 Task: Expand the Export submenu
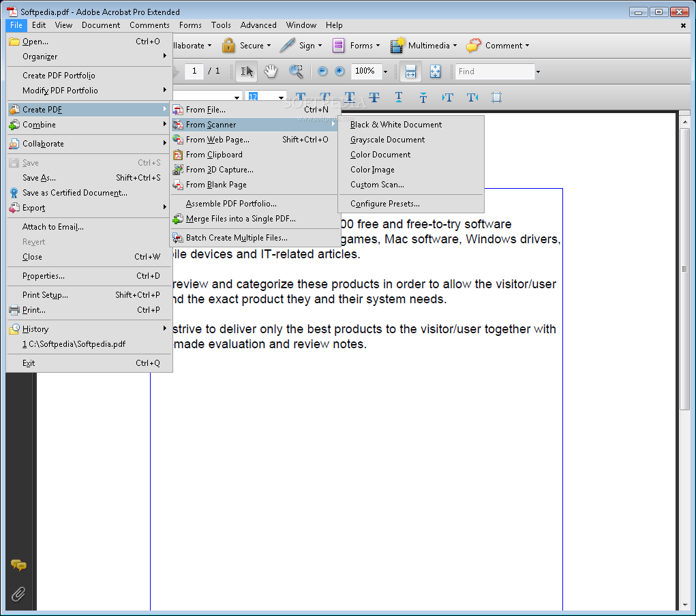[89, 208]
